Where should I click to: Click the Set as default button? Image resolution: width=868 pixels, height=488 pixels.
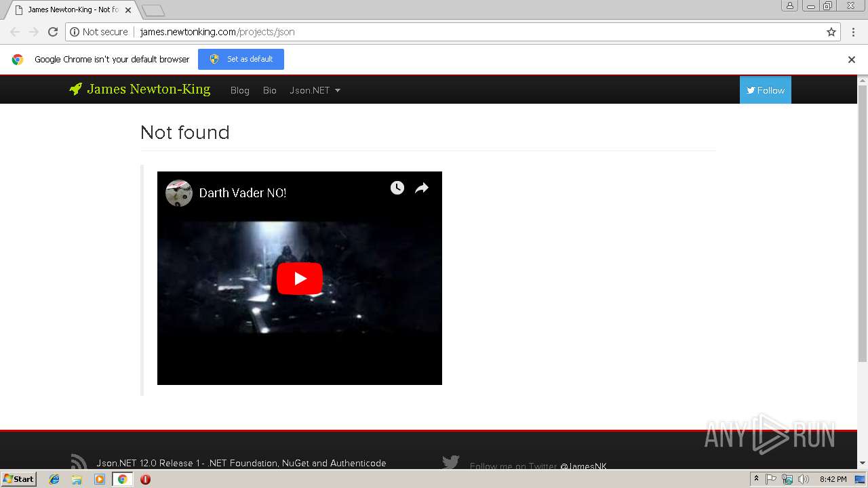(x=241, y=59)
